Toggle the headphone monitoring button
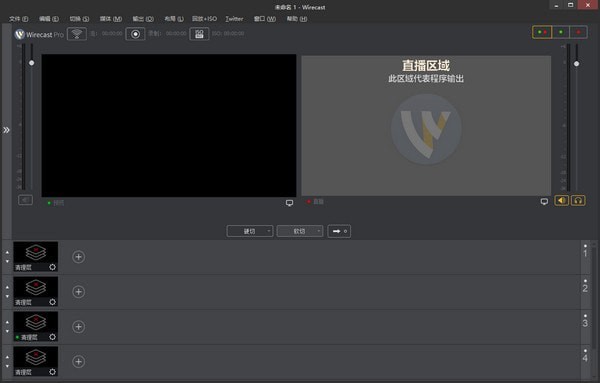This screenshot has height=383, width=600. 578,200
